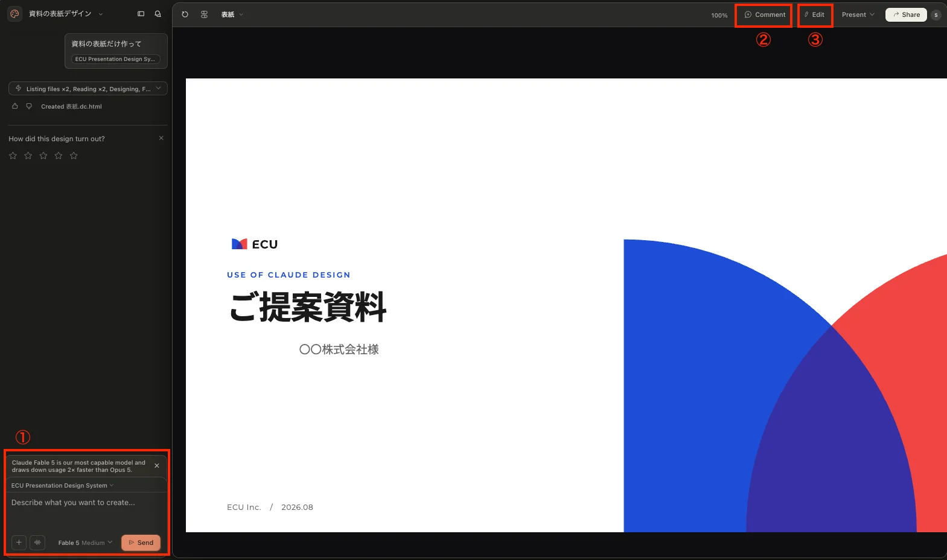Focus the 'Describe what you want to create...' field
947x560 pixels.
86,511
